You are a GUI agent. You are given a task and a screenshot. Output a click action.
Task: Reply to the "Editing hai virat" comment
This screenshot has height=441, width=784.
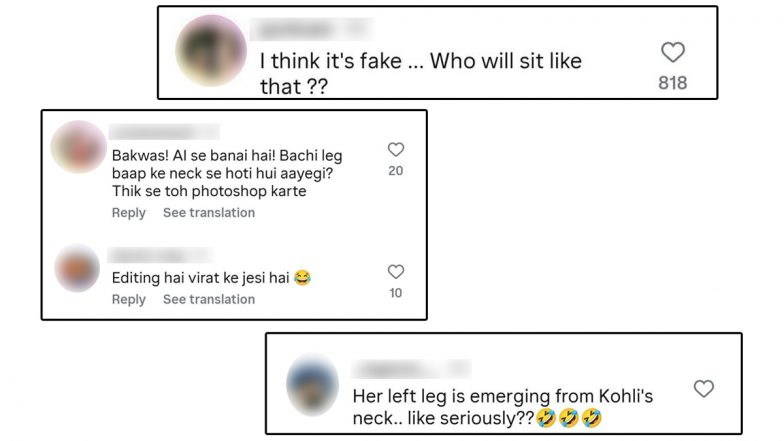tap(128, 299)
